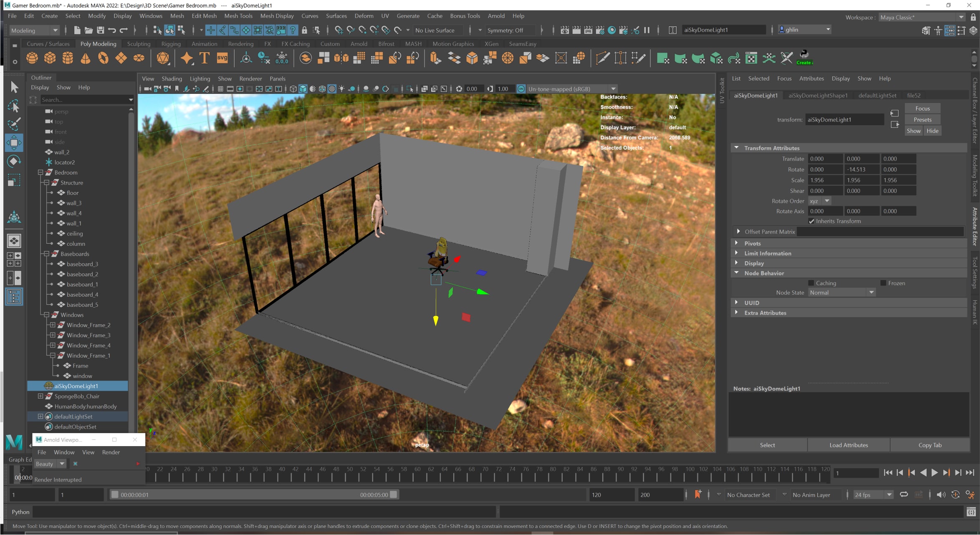
Task: Open the Arnold menu
Action: point(496,16)
